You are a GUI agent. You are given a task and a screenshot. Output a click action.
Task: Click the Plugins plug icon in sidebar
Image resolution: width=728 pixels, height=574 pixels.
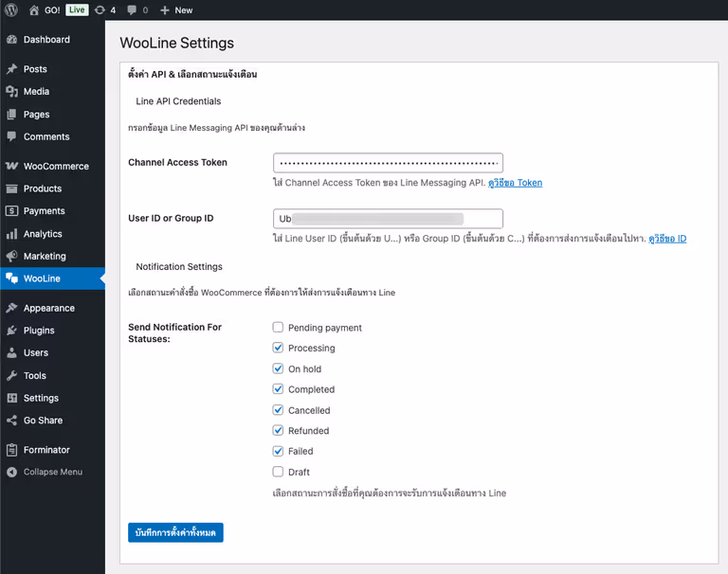point(11,331)
